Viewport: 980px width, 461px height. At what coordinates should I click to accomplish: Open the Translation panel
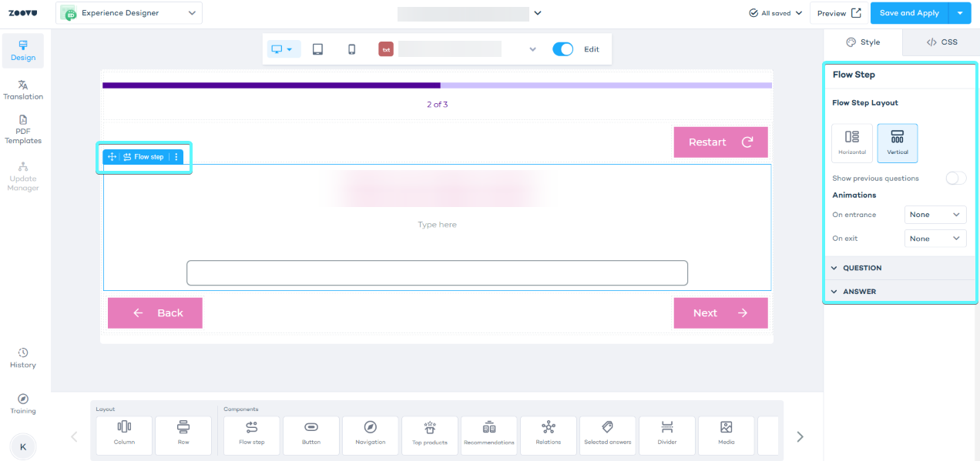pos(22,89)
